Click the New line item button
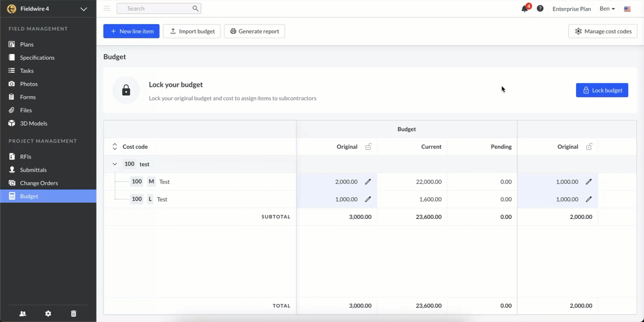The width and height of the screenshot is (644, 322). pos(131,31)
